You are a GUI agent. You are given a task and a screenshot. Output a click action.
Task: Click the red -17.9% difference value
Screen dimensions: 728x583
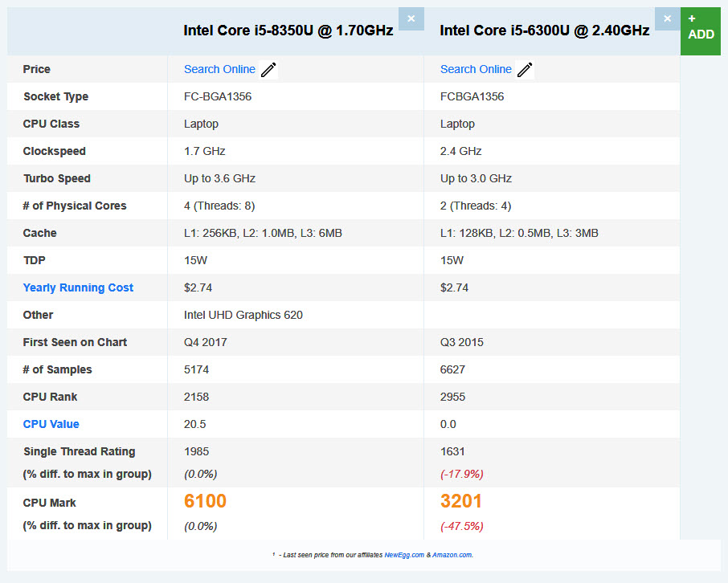coord(461,474)
